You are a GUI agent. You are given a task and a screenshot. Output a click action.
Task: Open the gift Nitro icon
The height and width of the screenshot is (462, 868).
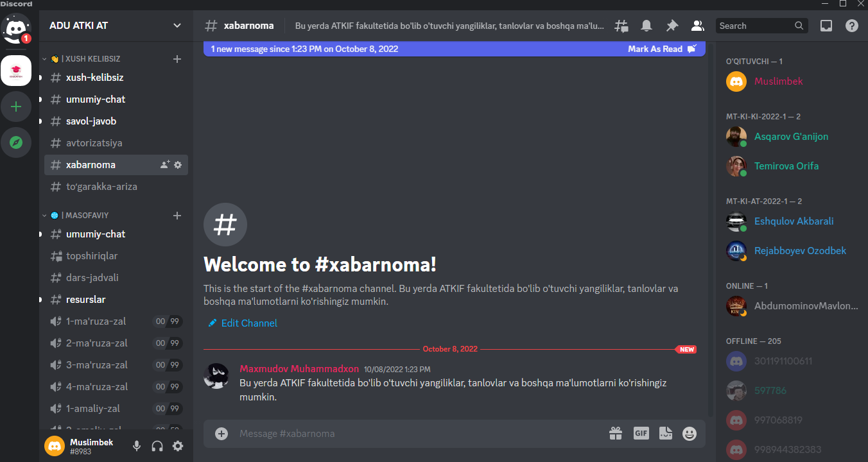tap(616, 433)
